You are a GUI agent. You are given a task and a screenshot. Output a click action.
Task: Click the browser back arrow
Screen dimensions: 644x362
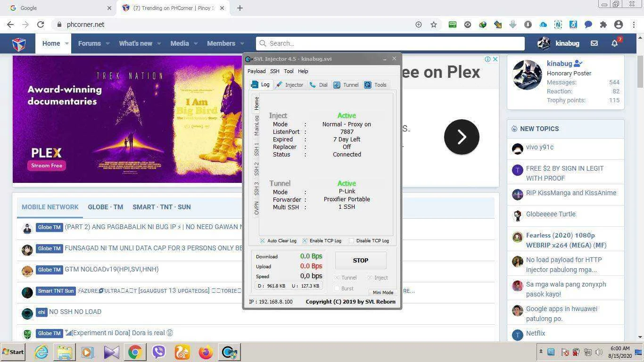click(x=10, y=25)
